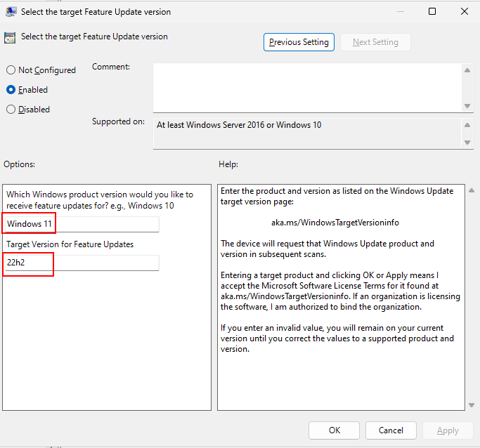The height and width of the screenshot is (448, 480).
Task: Click the Comment box scroll down arrow
Action: (467, 106)
